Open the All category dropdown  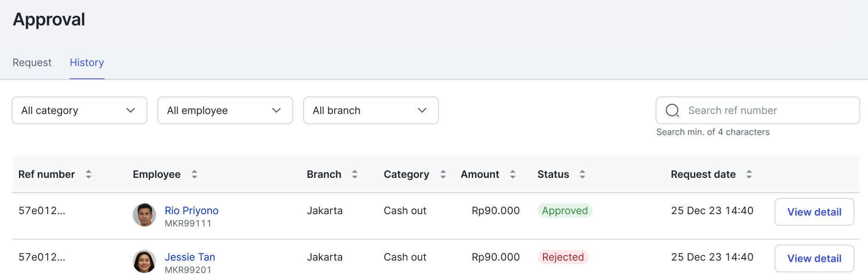click(x=80, y=110)
